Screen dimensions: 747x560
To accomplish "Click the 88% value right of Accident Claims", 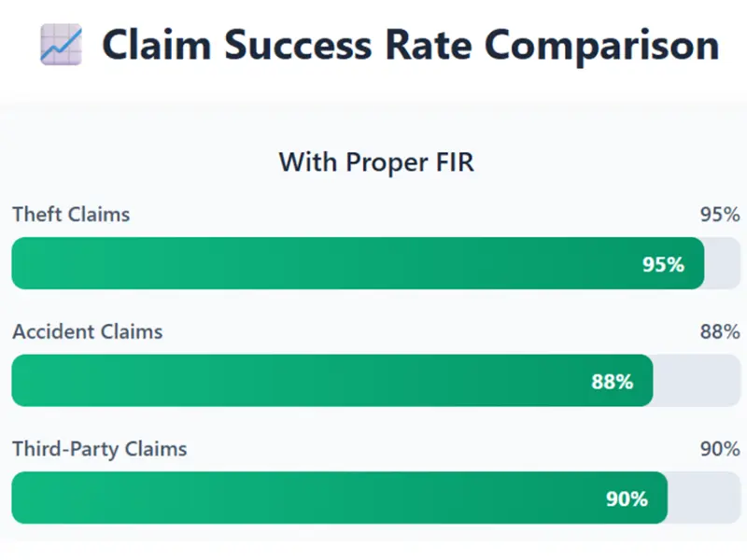I will click(x=720, y=331).
